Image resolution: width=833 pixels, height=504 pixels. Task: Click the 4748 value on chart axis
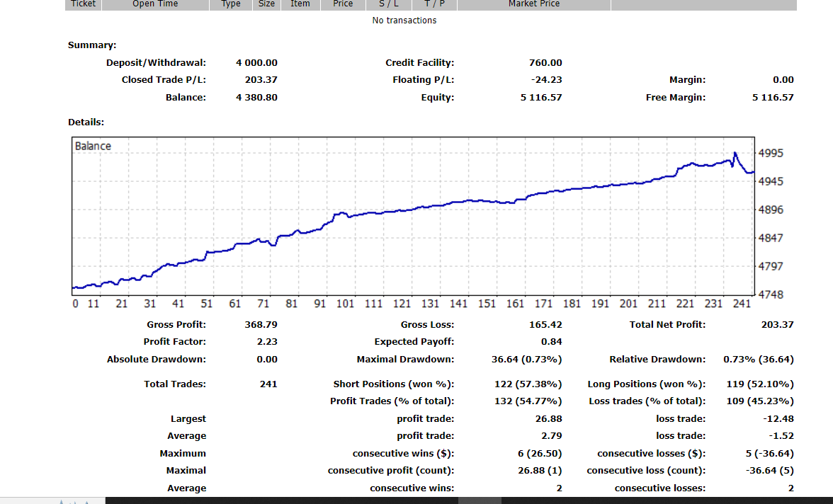click(771, 294)
